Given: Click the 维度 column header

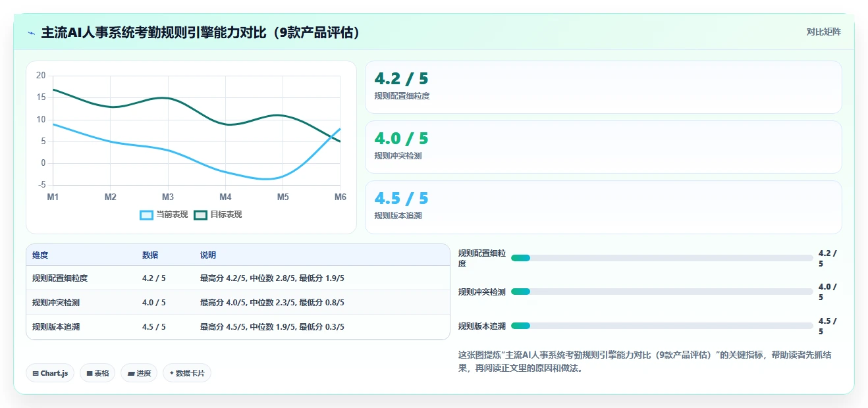Looking at the screenshot, I should pos(40,255).
